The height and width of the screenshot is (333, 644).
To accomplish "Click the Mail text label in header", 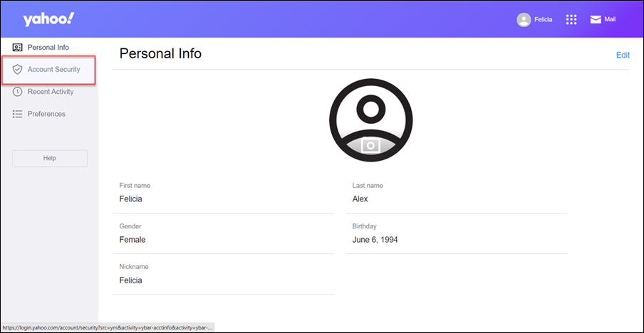I will (x=610, y=20).
